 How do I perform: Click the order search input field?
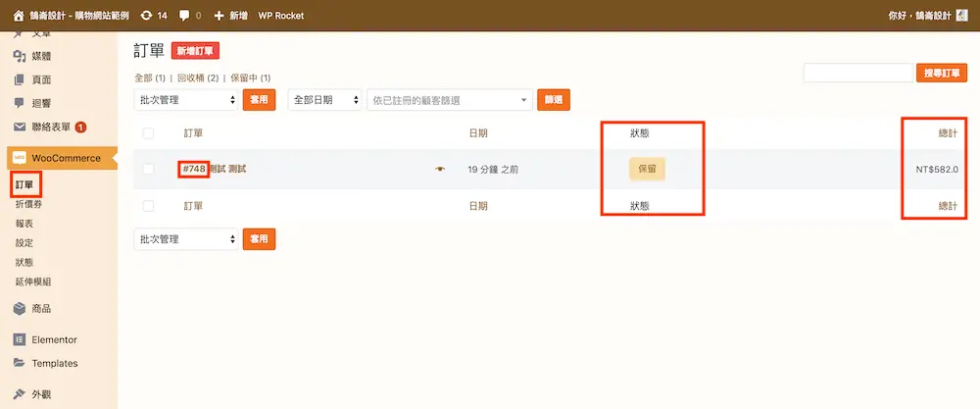click(x=858, y=73)
